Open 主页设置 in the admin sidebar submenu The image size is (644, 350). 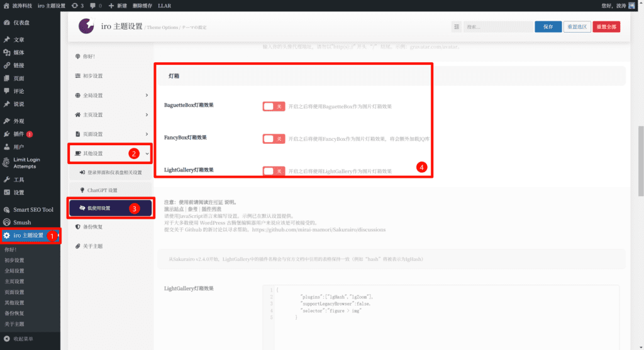click(14, 282)
